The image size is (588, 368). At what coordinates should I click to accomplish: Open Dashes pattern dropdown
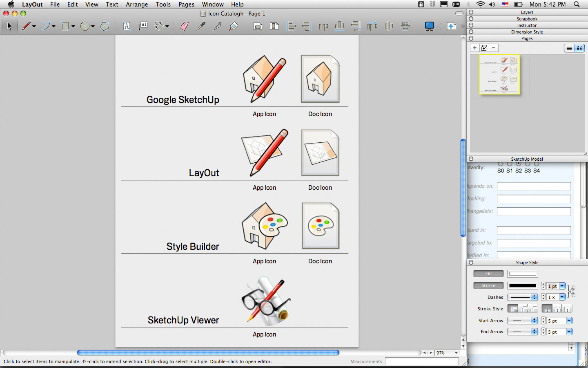pos(523,297)
